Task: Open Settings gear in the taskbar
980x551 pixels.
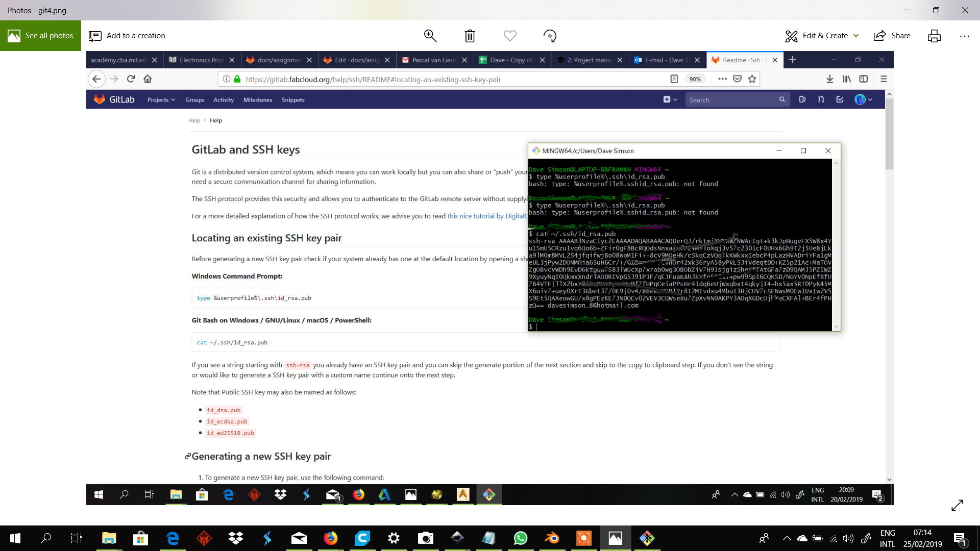Action: 394,538
